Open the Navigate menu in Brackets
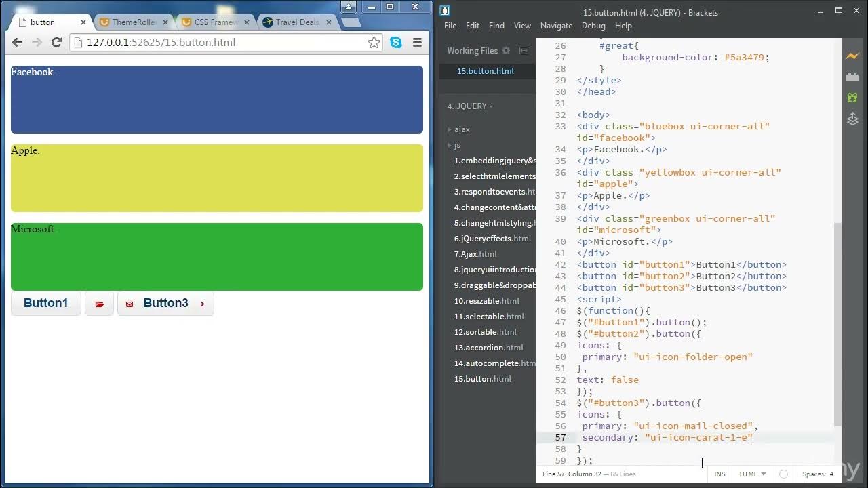The width and height of the screenshot is (868, 488). [556, 26]
